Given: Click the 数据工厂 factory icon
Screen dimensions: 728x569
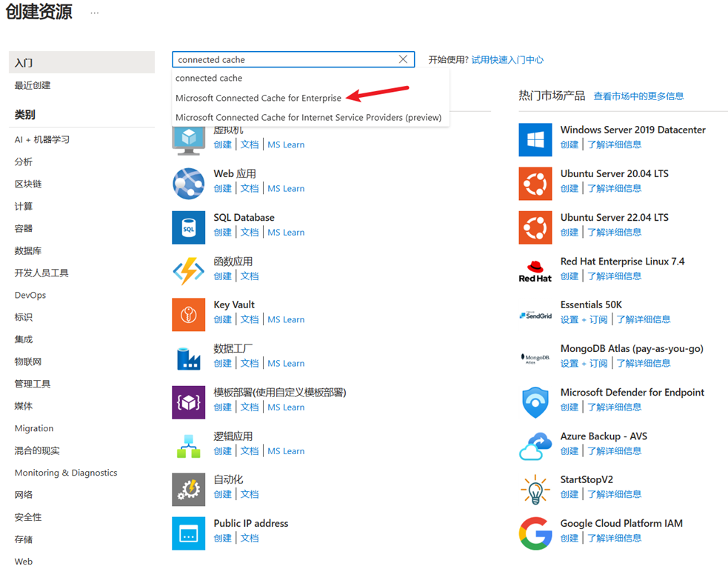Looking at the screenshot, I should [189, 359].
